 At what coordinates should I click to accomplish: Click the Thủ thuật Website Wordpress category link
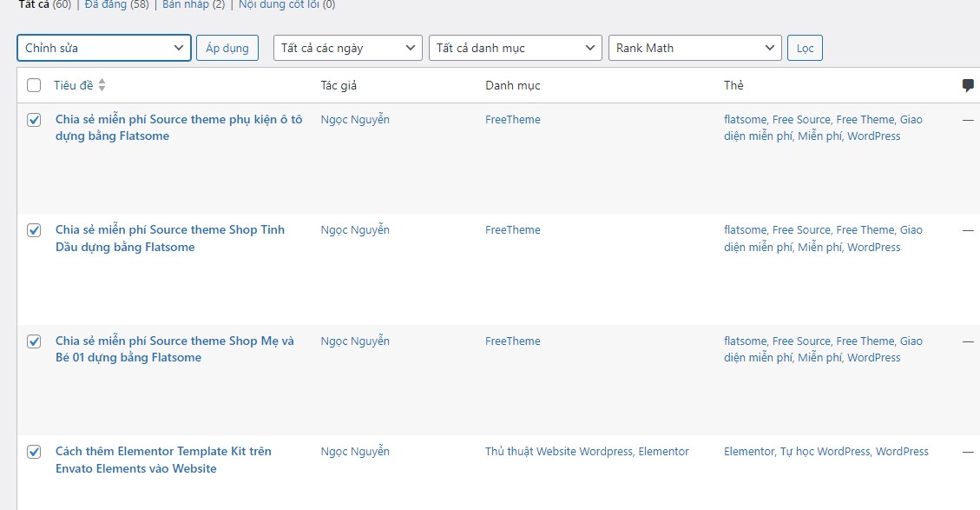(559, 452)
